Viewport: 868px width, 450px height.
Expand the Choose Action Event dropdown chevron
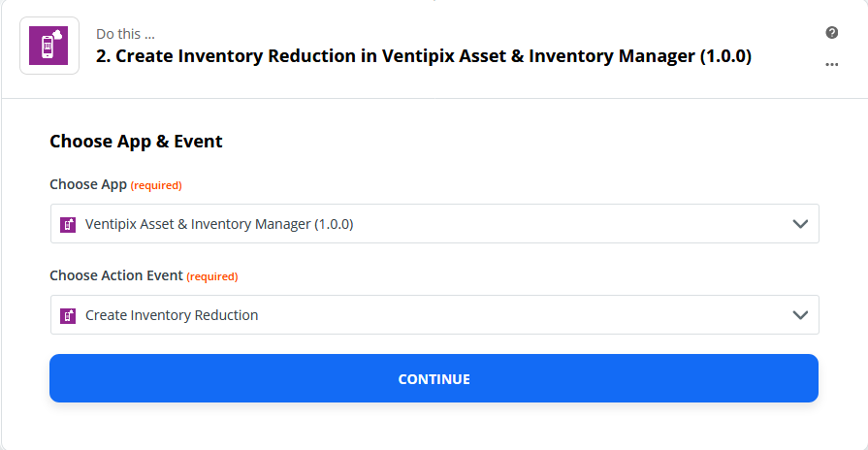(800, 315)
